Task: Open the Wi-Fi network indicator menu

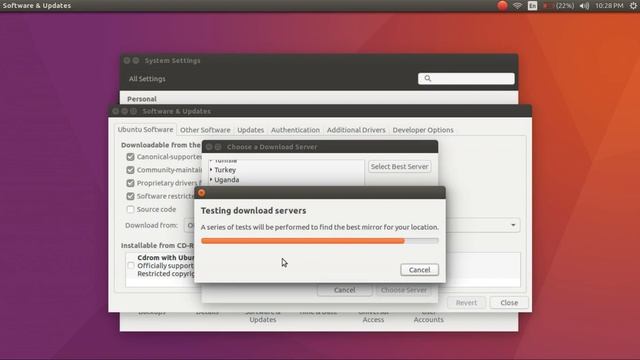Action: point(517,6)
